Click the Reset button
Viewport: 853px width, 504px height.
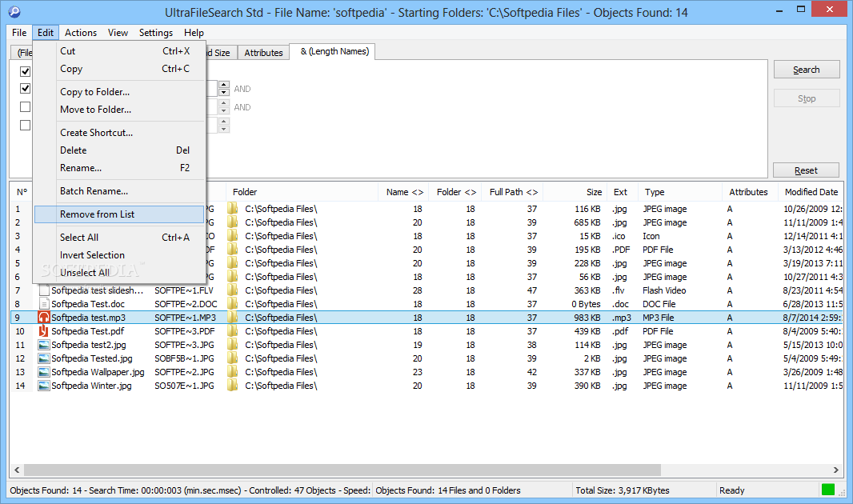coord(807,170)
